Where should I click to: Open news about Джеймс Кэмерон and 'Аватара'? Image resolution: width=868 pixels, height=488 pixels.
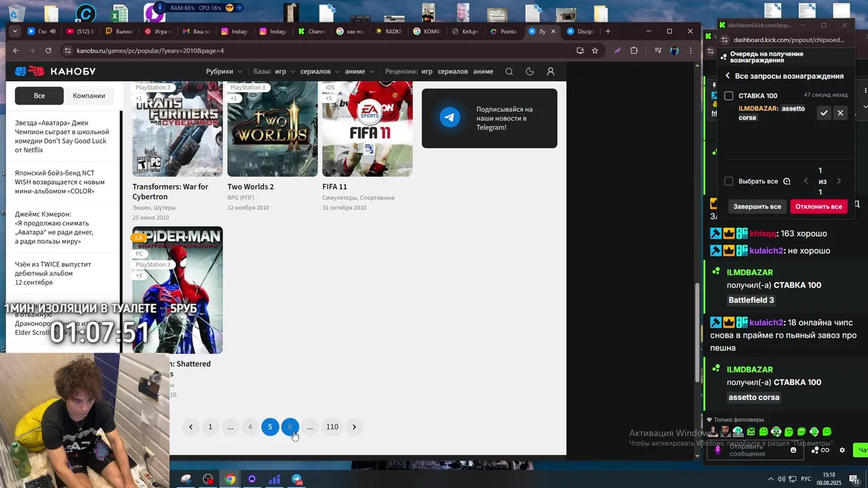pos(54,228)
